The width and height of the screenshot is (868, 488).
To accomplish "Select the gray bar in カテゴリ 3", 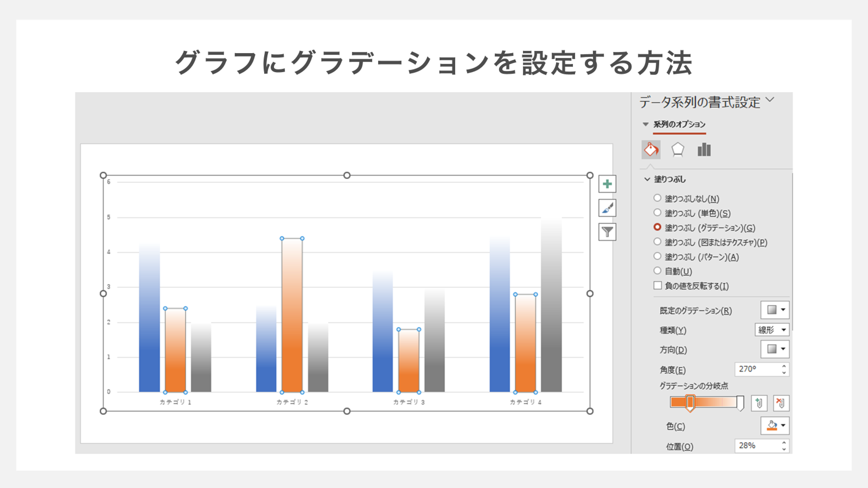I will point(435,340).
